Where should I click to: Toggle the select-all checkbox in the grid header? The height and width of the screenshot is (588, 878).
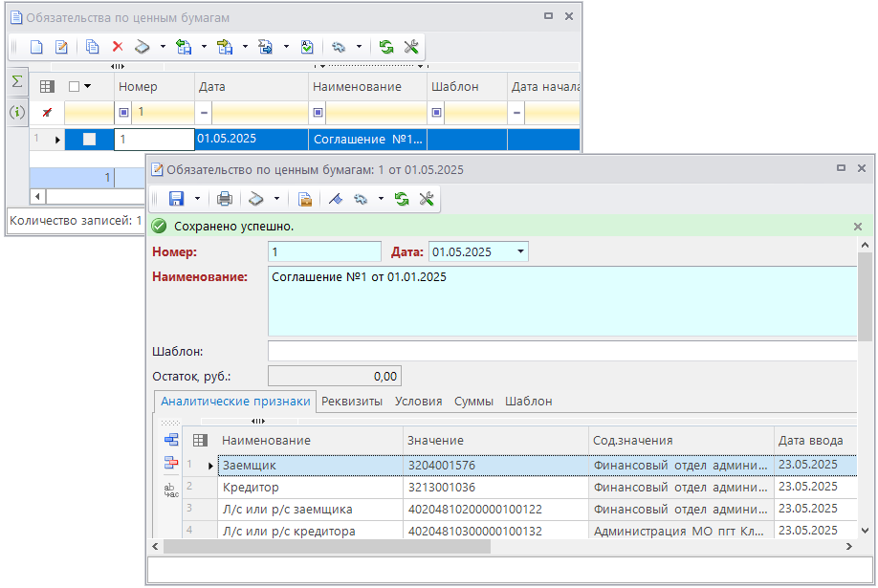(x=75, y=86)
